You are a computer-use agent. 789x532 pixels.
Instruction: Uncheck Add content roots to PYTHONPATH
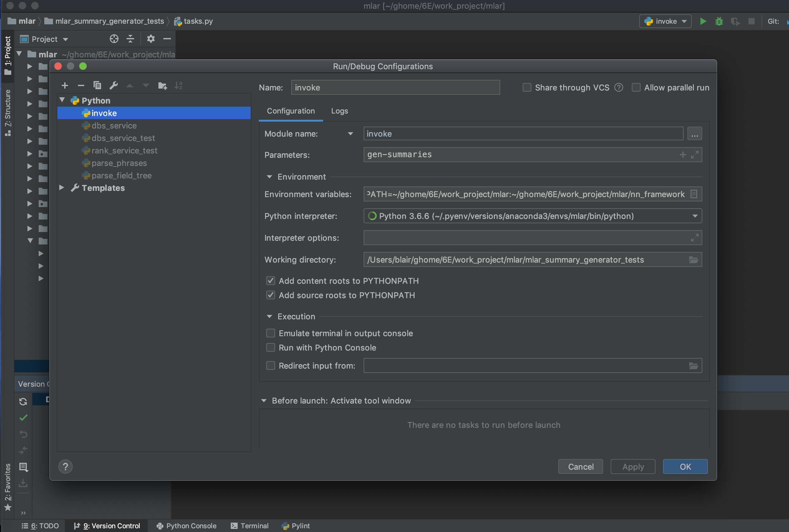270,281
